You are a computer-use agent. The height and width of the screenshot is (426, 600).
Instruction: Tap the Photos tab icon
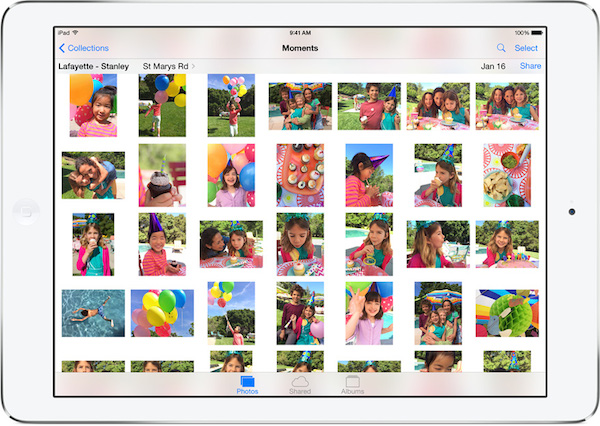point(248,384)
